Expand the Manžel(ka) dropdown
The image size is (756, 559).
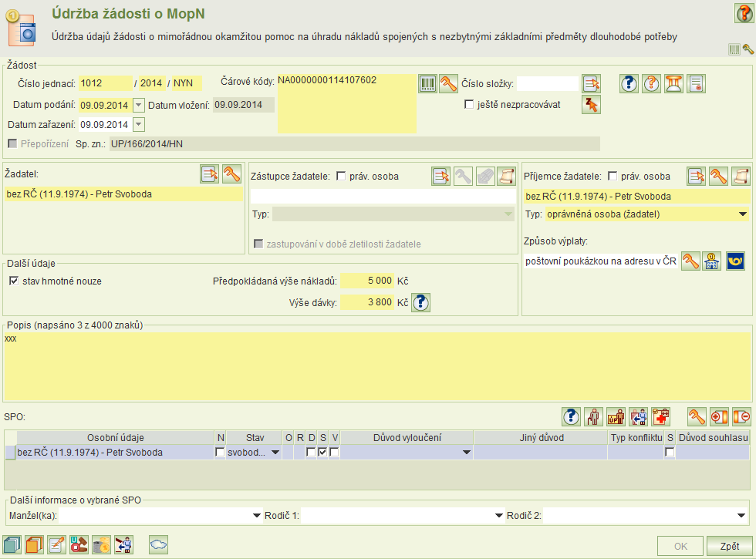click(x=256, y=516)
